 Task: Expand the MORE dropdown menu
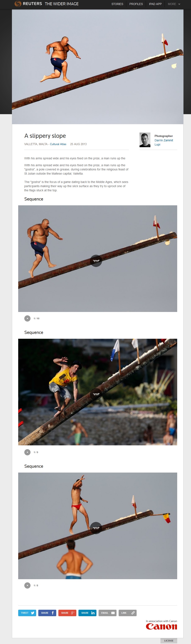[x=174, y=4]
